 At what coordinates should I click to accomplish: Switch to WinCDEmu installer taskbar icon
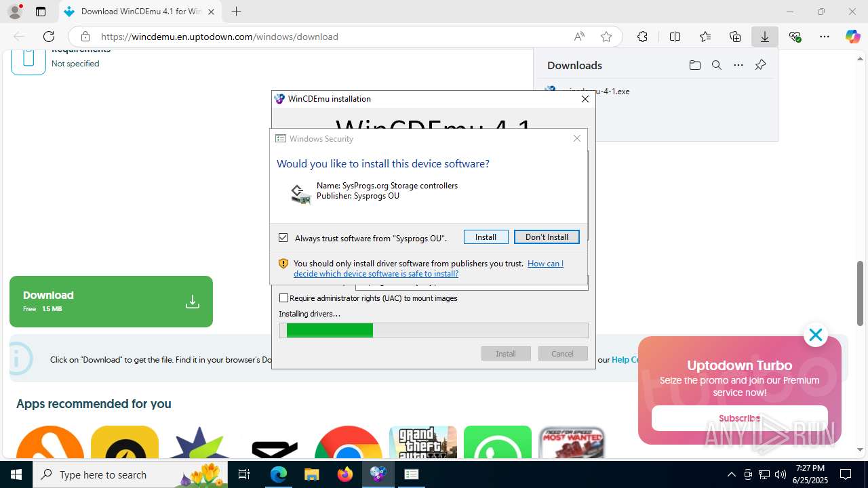(x=378, y=474)
